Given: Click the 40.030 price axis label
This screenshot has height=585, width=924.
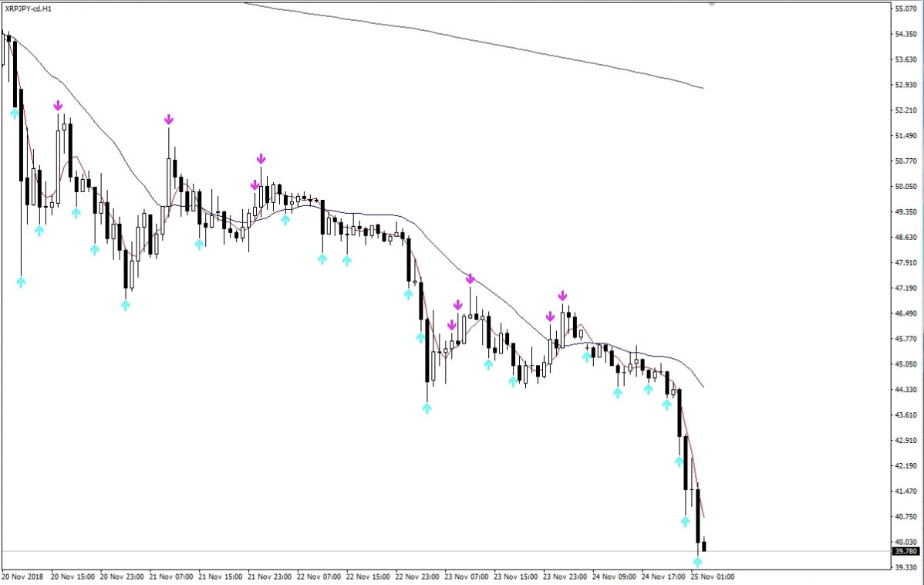Looking at the screenshot, I should (906, 542).
